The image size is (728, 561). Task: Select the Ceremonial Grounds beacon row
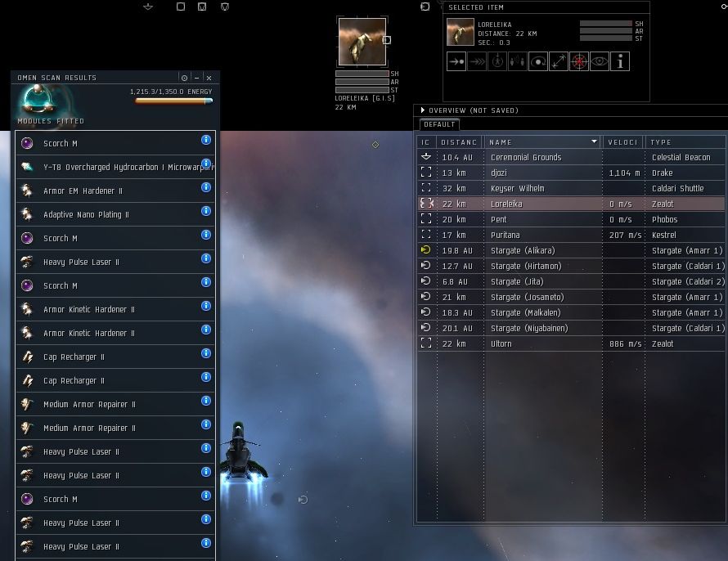(572, 157)
